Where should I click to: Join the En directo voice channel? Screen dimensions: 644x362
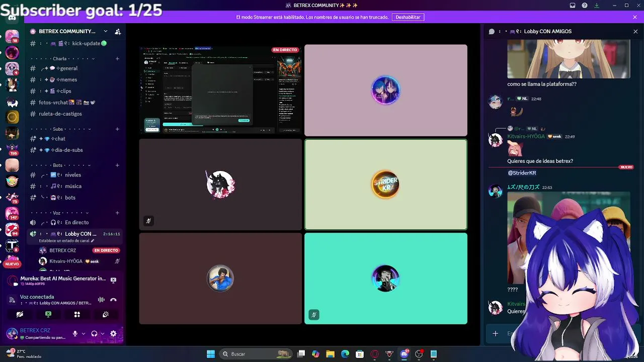pyautogui.click(x=75, y=222)
